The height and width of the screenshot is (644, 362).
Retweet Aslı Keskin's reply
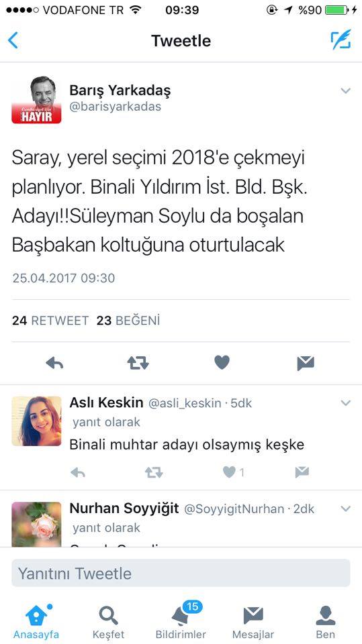point(154,473)
